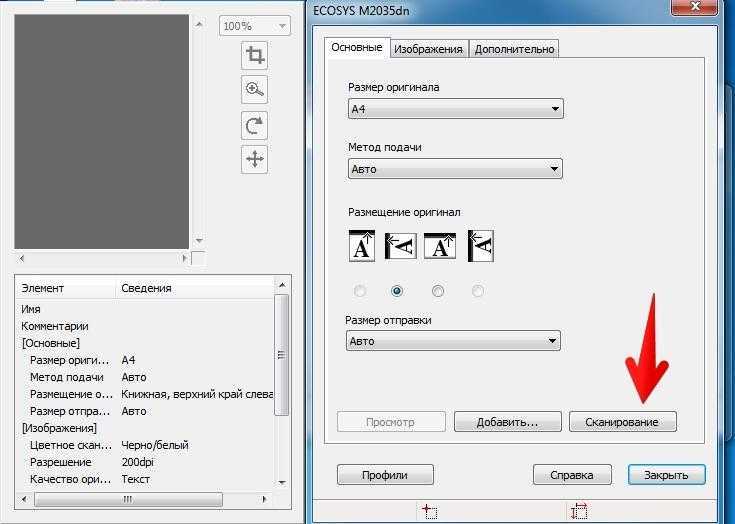Open the Размер оригинала A4 dropdown
735x524 pixels.
tap(456, 109)
